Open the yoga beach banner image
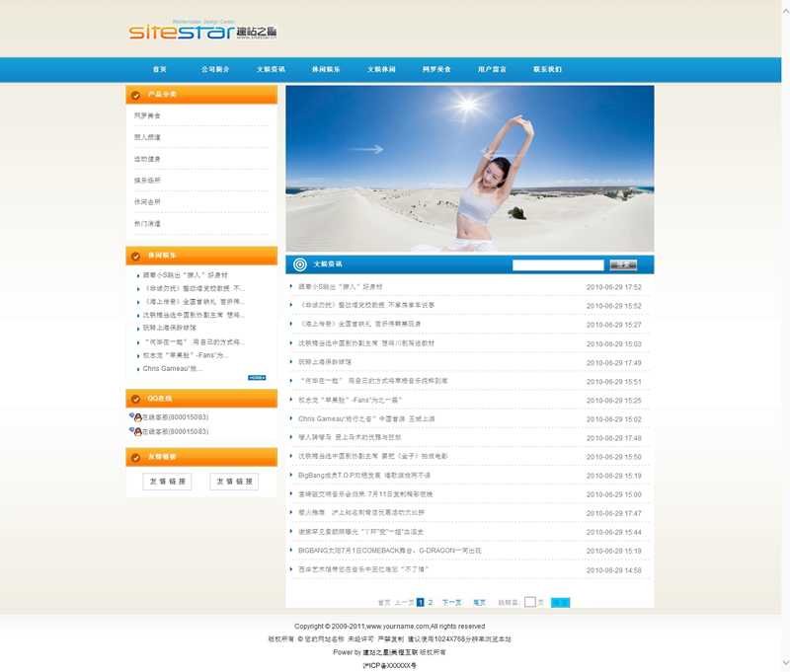Viewport: 790px width, 672px height. tap(469, 168)
